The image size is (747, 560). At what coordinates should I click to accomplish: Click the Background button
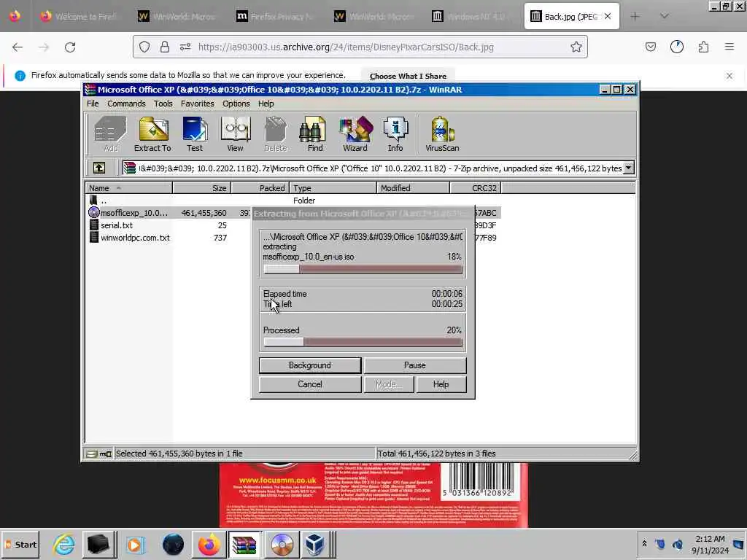(x=309, y=365)
